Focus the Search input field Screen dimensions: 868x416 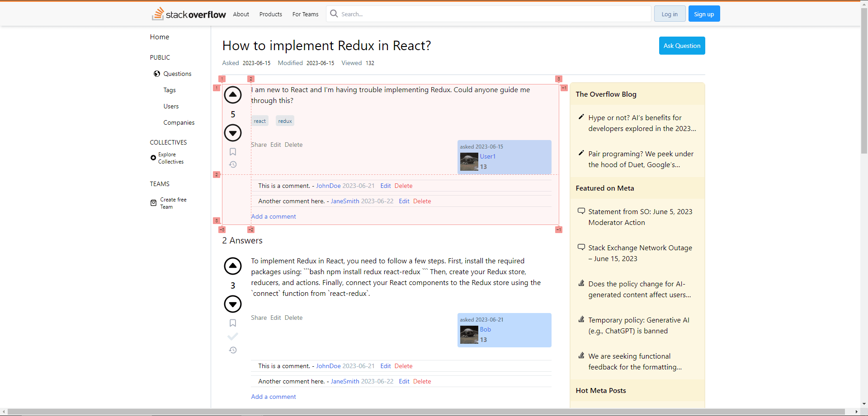(x=488, y=14)
